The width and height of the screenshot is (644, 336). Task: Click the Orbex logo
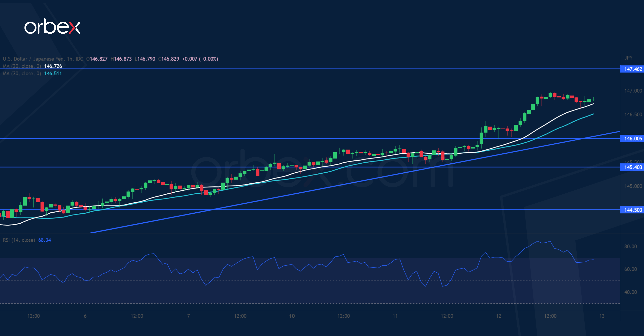click(52, 26)
